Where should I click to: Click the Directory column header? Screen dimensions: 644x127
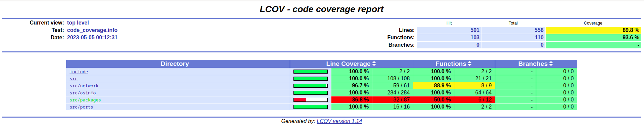point(178,64)
